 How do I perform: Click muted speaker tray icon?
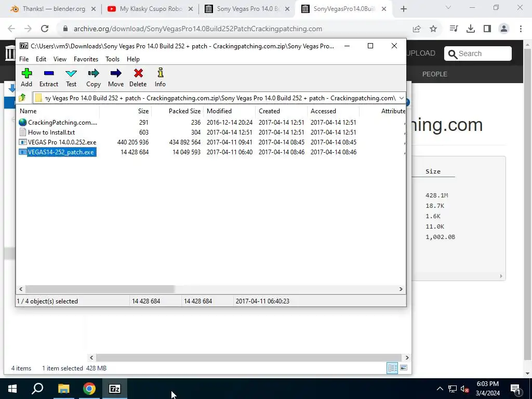(465, 389)
